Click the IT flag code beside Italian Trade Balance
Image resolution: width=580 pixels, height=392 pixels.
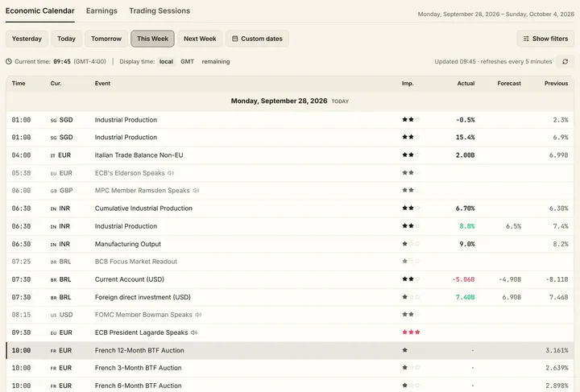point(52,155)
